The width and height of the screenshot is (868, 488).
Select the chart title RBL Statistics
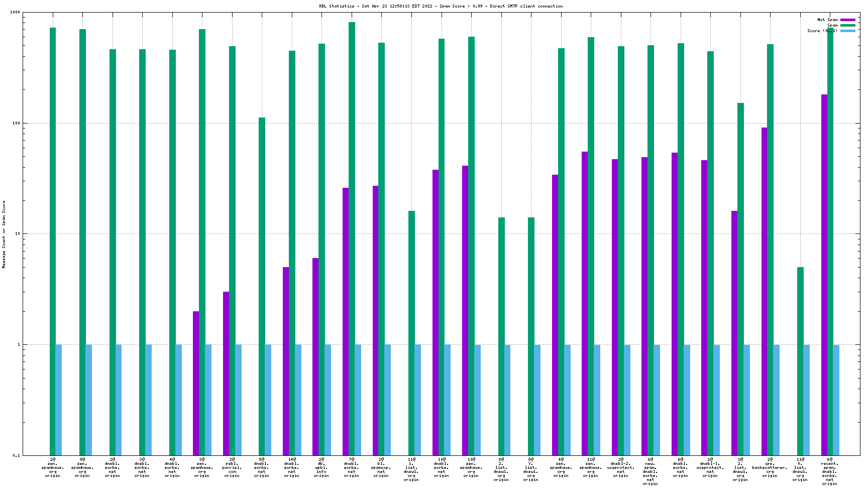(441, 6)
